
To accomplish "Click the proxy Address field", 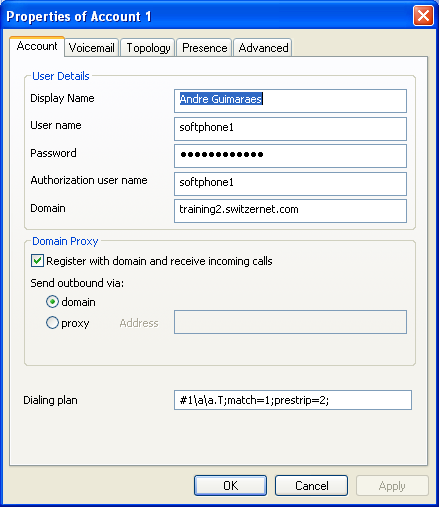I will (290, 322).
